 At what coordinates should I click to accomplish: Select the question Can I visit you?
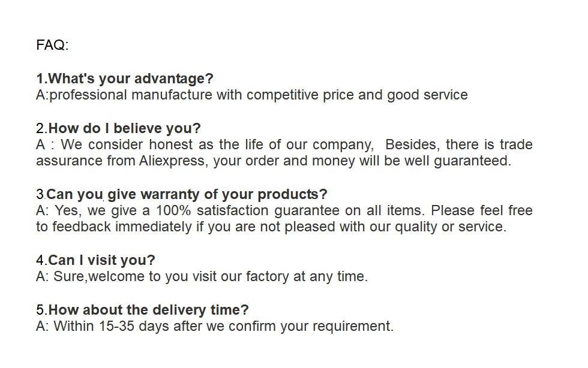[101, 260]
